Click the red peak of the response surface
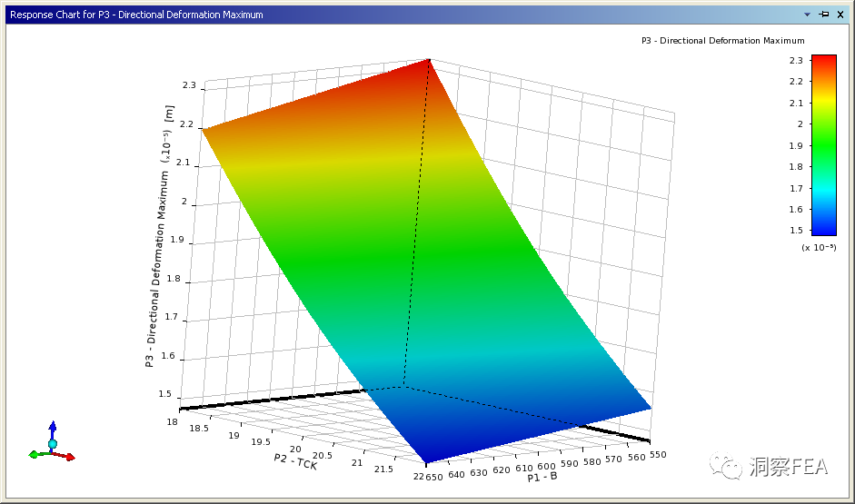The height and width of the screenshot is (504, 855). 425,67
